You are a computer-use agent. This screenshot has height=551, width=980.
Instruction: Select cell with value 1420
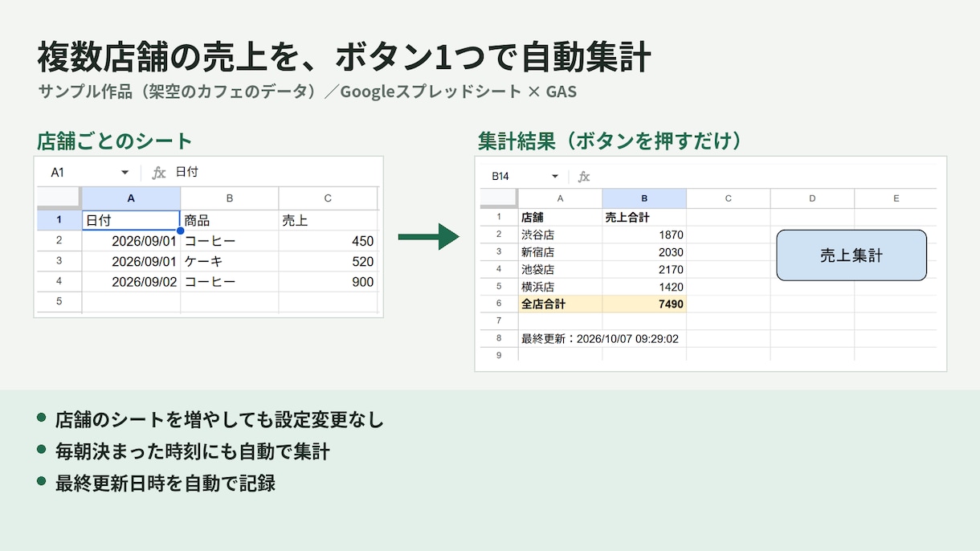click(x=644, y=287)
